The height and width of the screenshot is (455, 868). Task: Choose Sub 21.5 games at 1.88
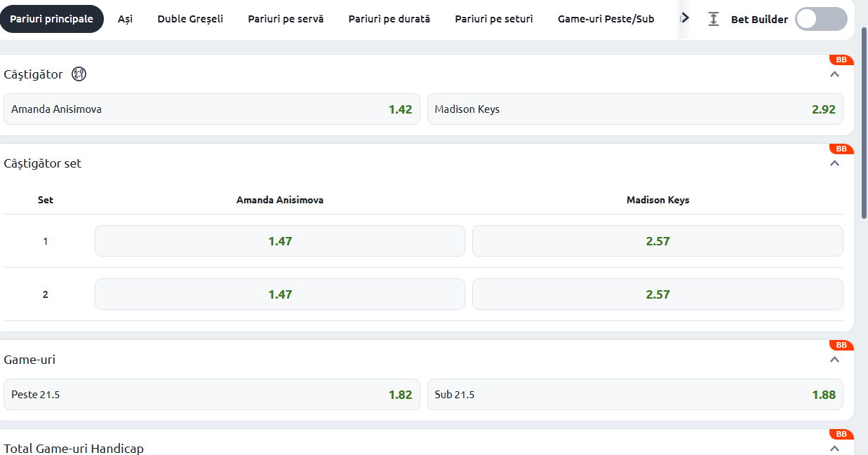point(635,395)
